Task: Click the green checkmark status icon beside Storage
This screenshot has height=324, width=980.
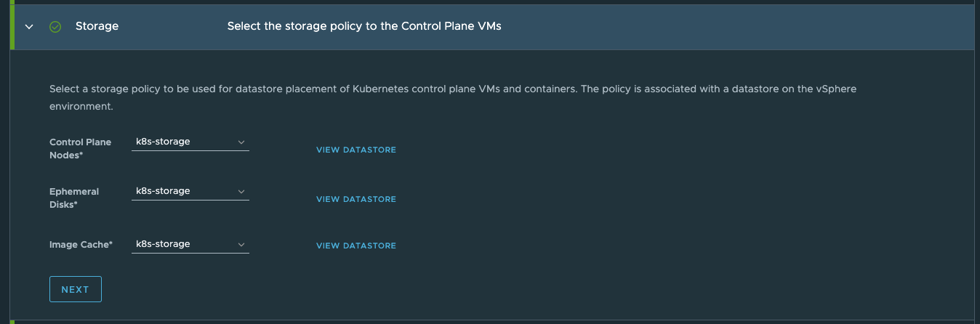Action: [x=55, y=26]
